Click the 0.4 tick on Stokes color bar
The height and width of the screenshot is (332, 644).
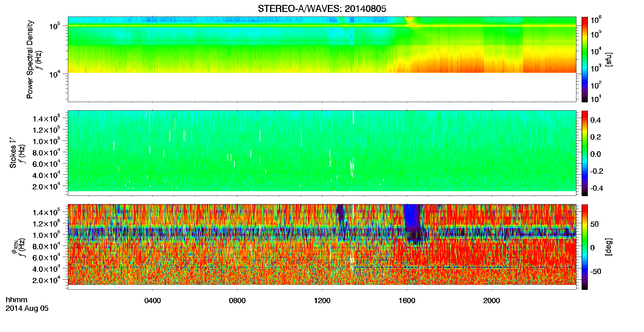point(595,120)
